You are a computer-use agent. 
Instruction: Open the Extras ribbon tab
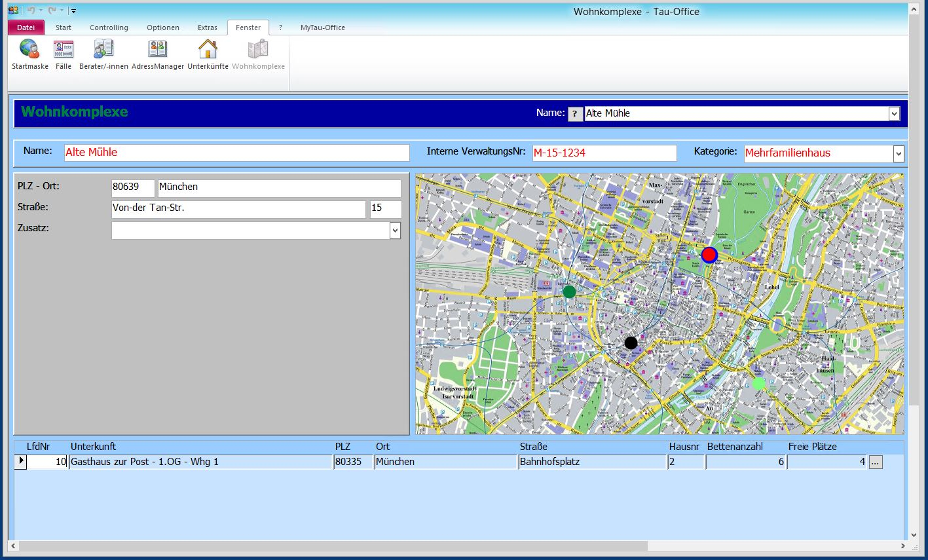(x=208, y=28)
